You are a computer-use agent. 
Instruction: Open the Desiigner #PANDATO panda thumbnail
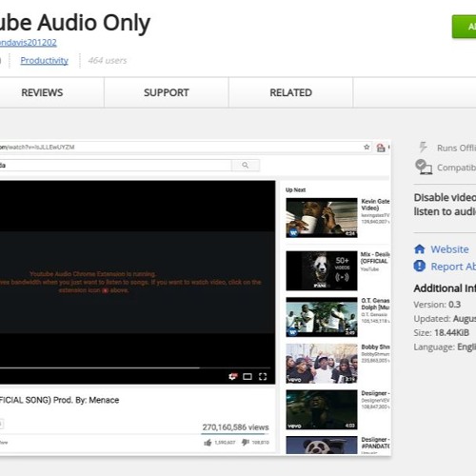click(x=322, y=445)
